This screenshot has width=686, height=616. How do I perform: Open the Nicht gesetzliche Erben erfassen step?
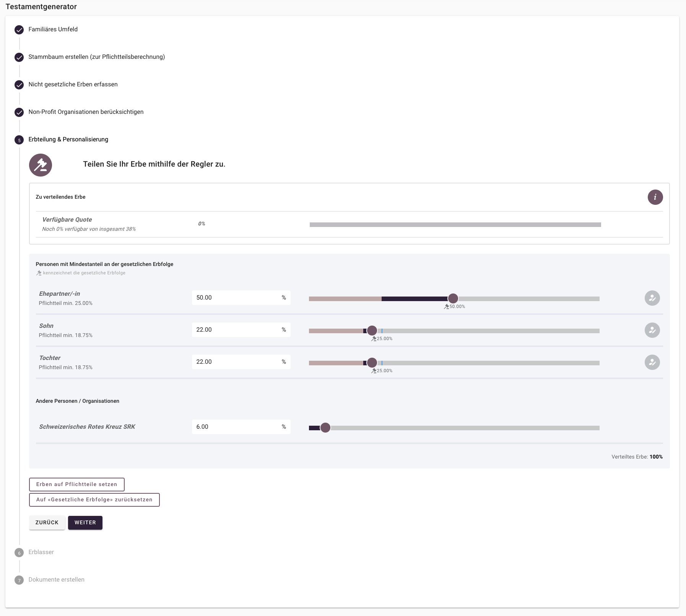click(x=73, y=84)
